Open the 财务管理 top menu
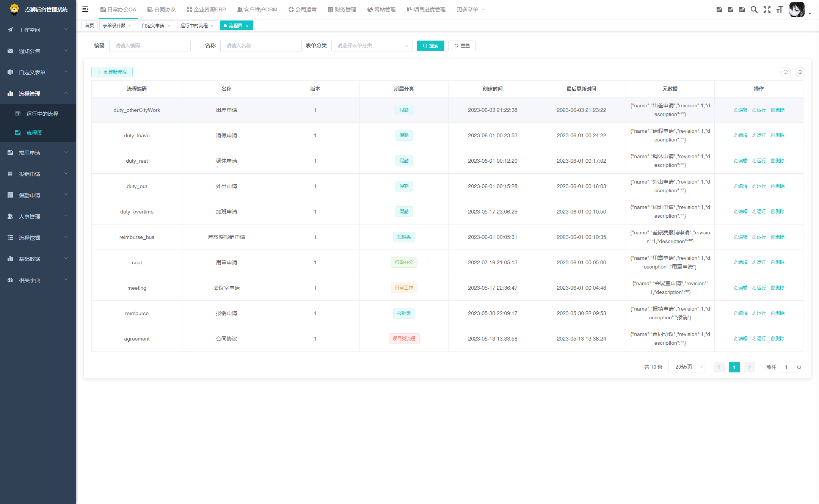 click(x=342, y=9)
